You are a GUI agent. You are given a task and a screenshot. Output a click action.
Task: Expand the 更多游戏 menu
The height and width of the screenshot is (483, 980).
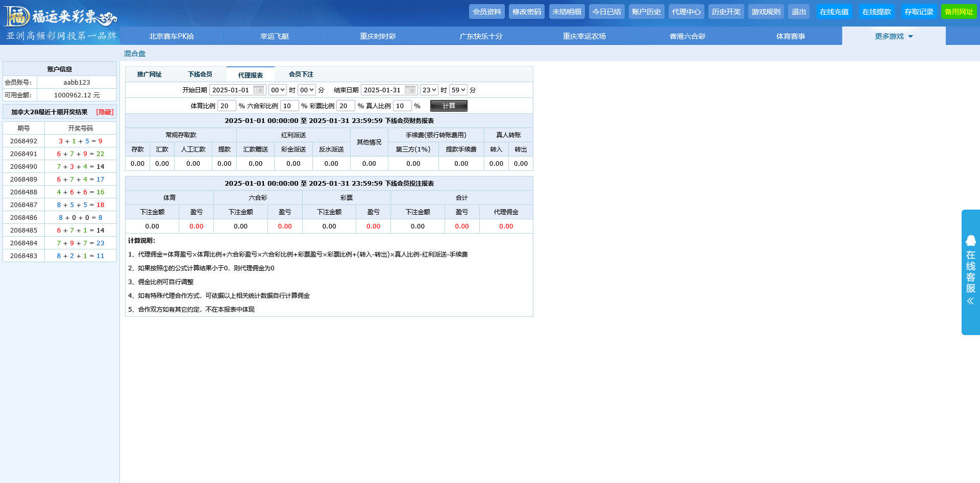[x=893, y=36]
